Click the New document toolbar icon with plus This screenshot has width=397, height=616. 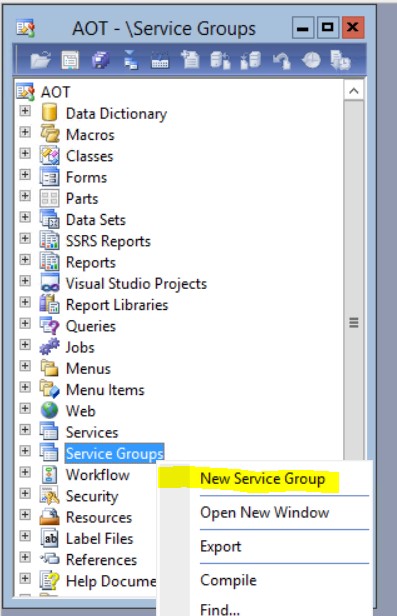190,60
